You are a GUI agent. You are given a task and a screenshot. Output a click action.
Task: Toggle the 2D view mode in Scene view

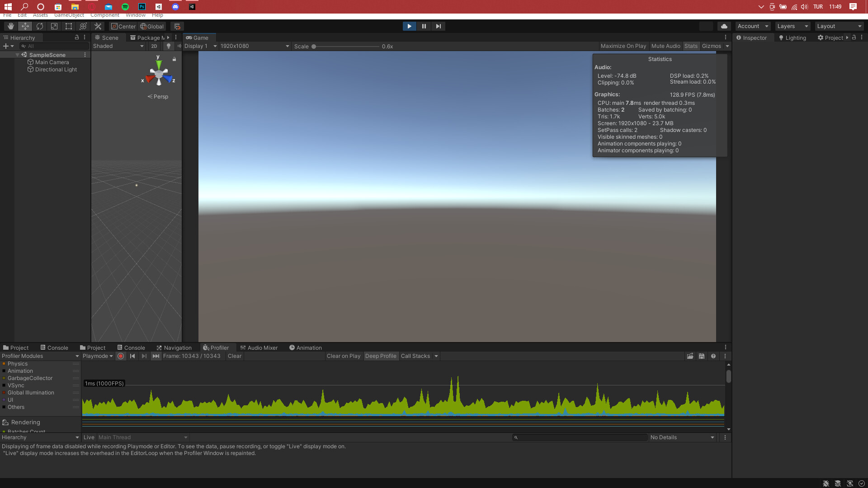pyautogui.click(x=154, y=46)
